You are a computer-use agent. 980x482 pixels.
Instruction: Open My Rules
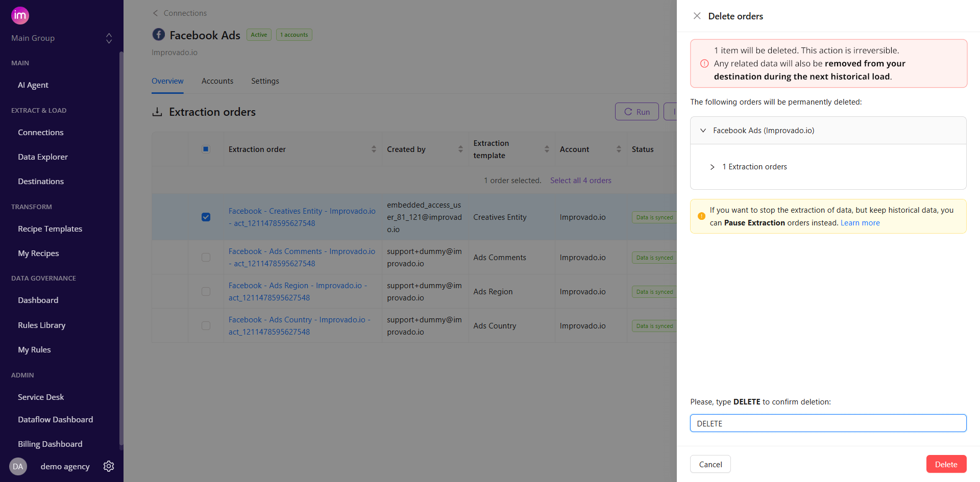point(34,350)
